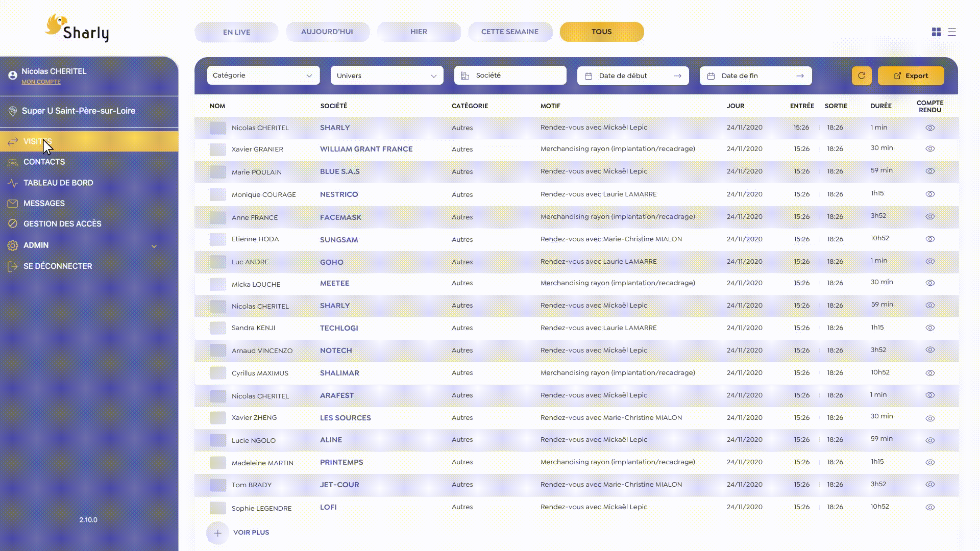
Task: Click the Export button
Action: 911,76
